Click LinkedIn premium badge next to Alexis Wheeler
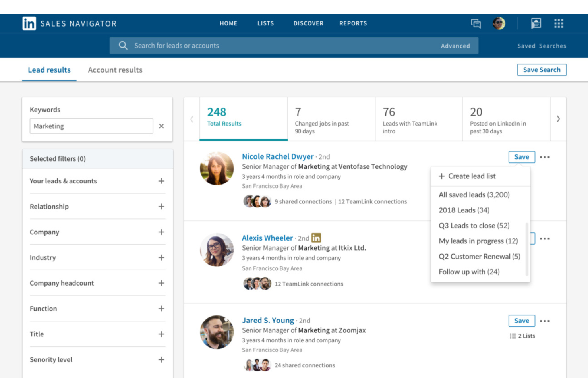The image size is (588, 392). coord(316,238)
